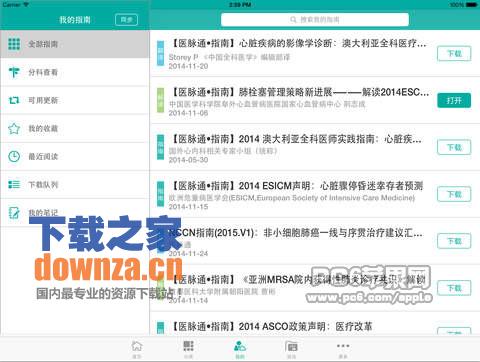Click the list icon beside 下载队列
Image resolution: width=480 pixels, height=362 pixels.
click(14, 184)
